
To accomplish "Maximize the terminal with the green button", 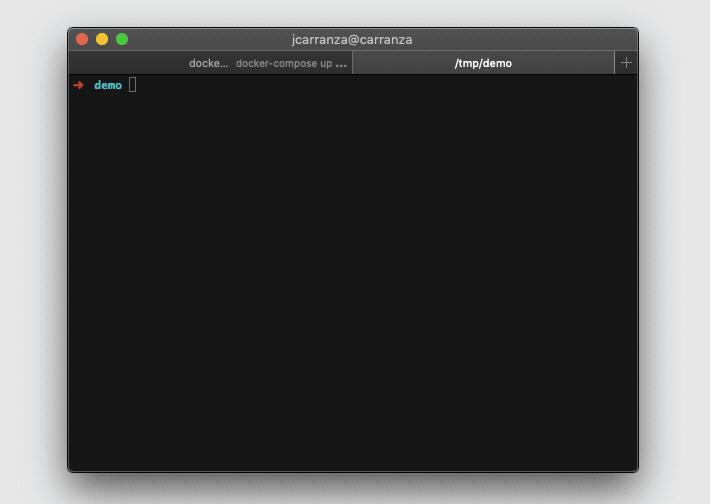I will [122, 39].
